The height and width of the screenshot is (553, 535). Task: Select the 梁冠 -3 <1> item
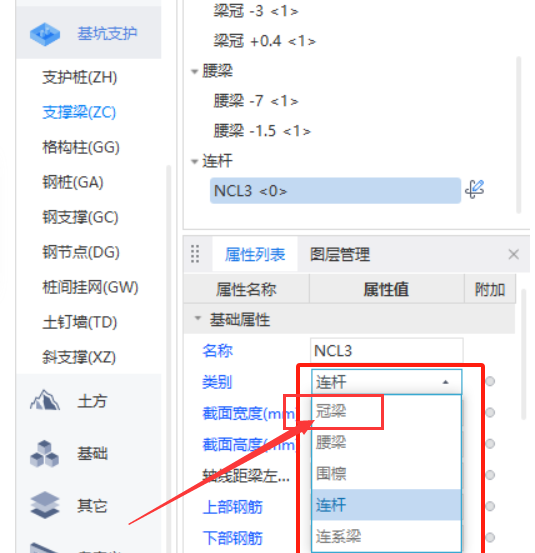pyautogui.click(x=256, y=11)
